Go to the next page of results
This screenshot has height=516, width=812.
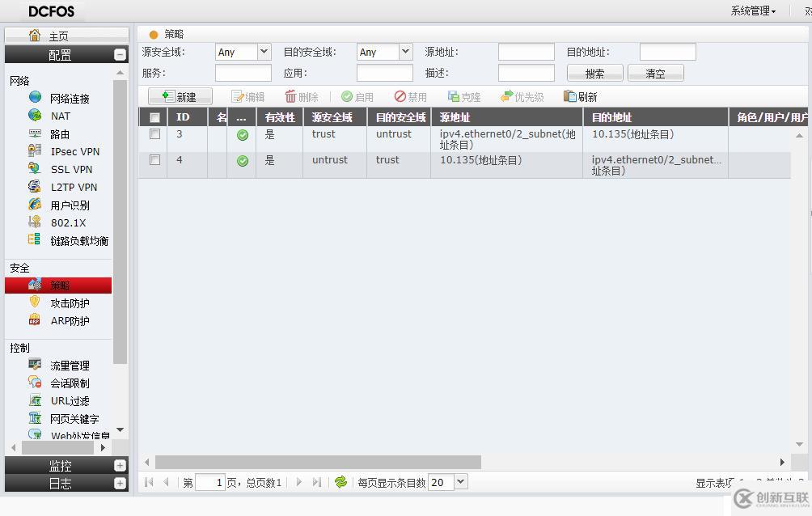point(298,482)
